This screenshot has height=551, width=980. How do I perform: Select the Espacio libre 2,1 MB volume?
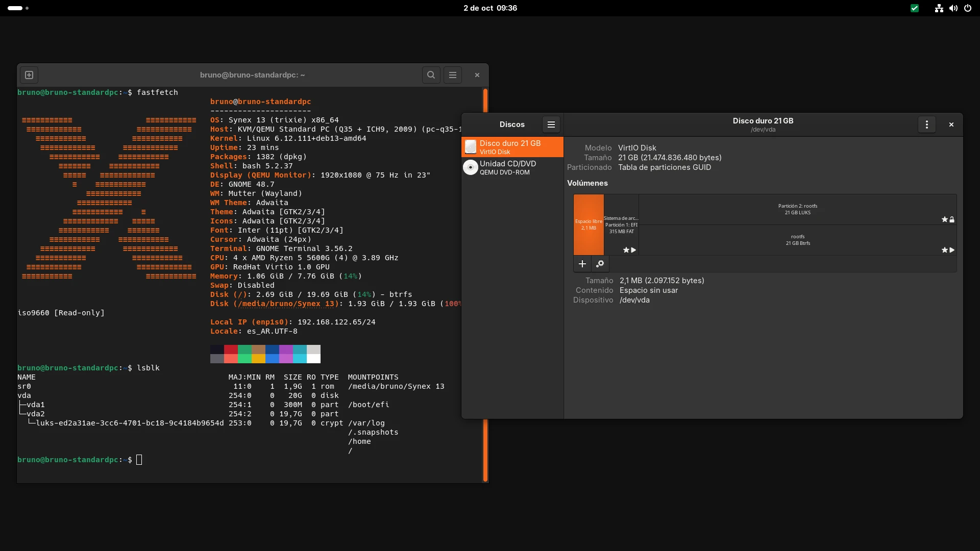tap(589, 224)
